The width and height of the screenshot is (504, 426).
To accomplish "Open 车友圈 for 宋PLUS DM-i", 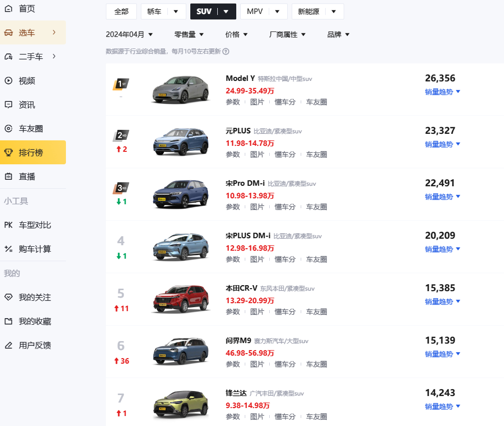I will [316, 259].
